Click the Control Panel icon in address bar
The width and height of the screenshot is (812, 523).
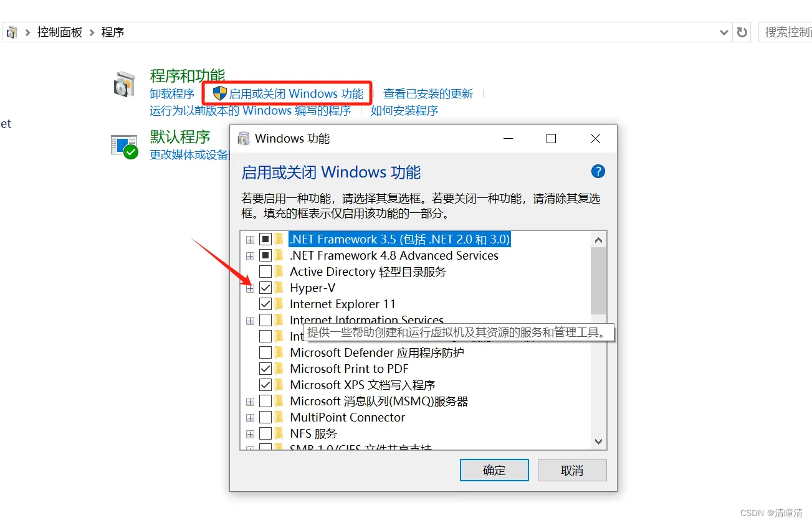point(12,32)
